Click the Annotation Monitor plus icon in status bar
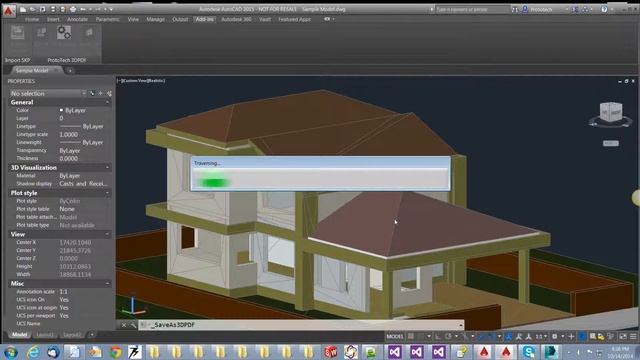The height and width of the screenshot is (360, 640). [x=571, y=336]
